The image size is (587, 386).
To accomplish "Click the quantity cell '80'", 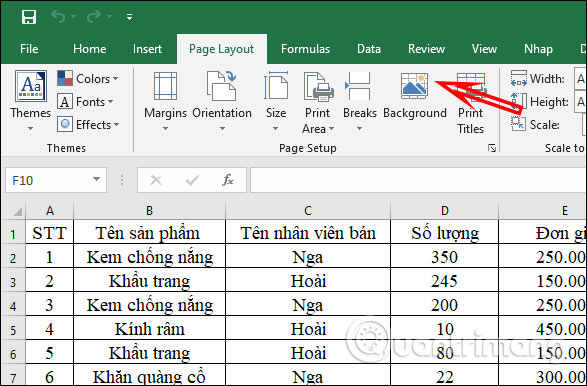I will (444, 352).
